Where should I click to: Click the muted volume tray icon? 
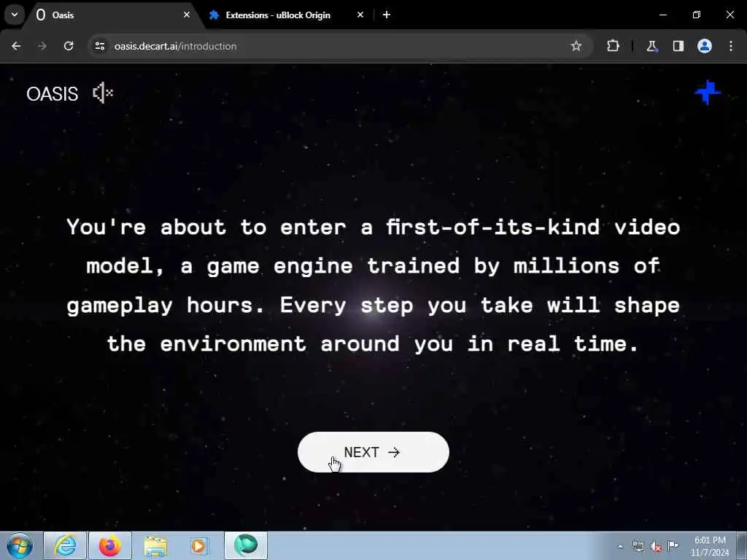(656, 546)
